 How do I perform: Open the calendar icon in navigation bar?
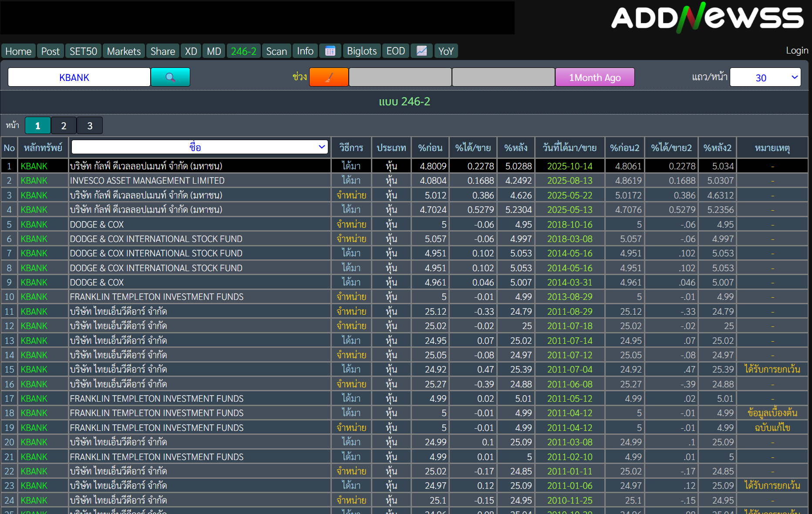pyautogui.click(x=330, y=51)
